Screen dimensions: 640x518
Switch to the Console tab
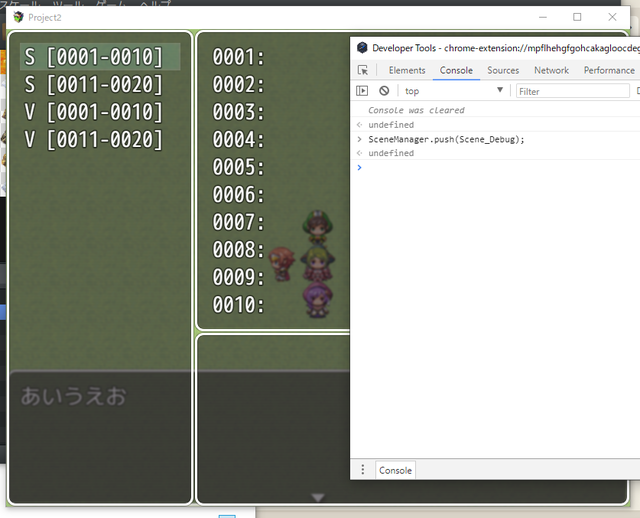click(x=456, y=70)
